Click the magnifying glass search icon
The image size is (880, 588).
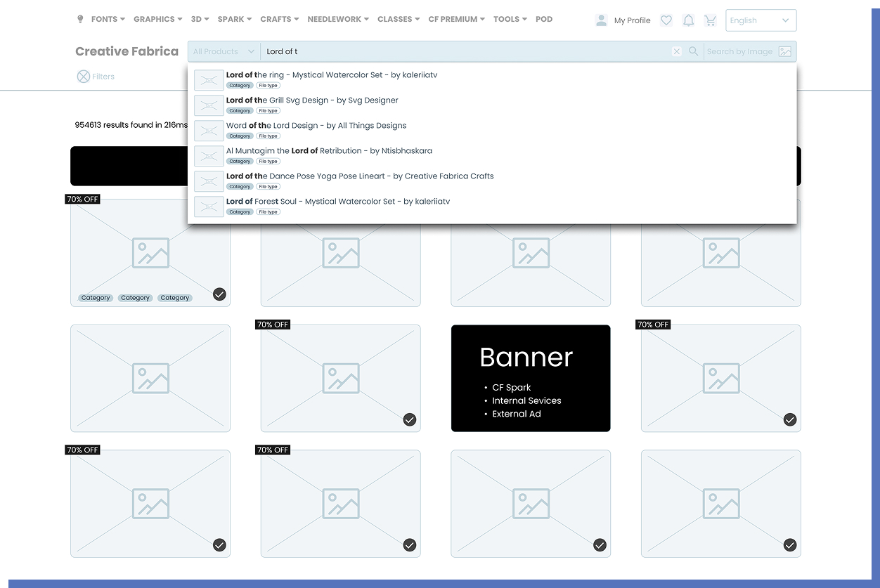point(693,51)
